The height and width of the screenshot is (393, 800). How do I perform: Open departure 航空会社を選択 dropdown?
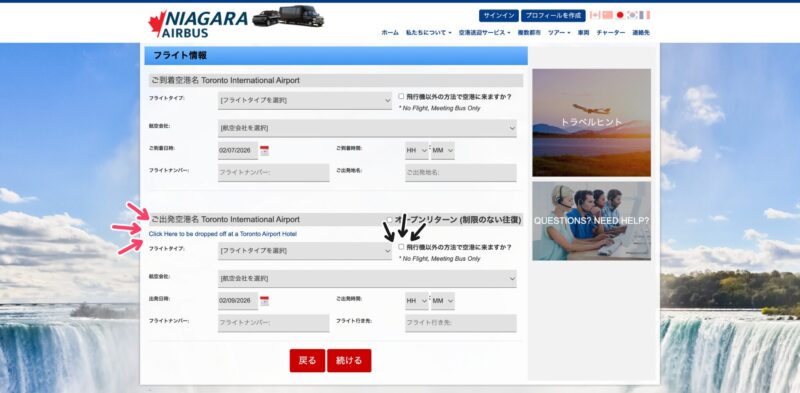pos(367,279)
